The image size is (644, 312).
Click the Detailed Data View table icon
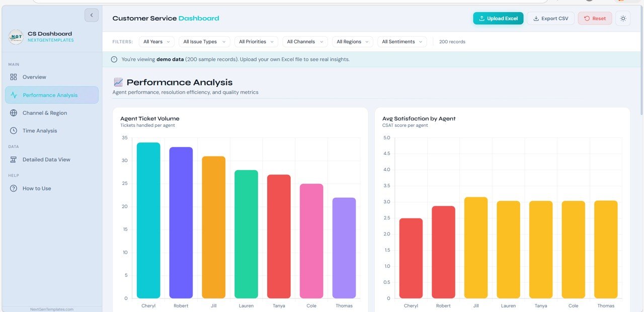[14, 160]
